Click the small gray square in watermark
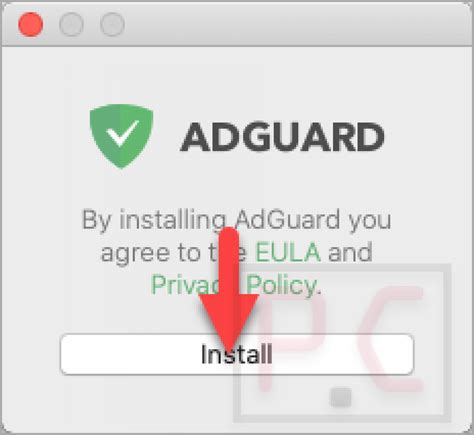The height and width of the screenshot is (435, 474). tap(340, 397)
